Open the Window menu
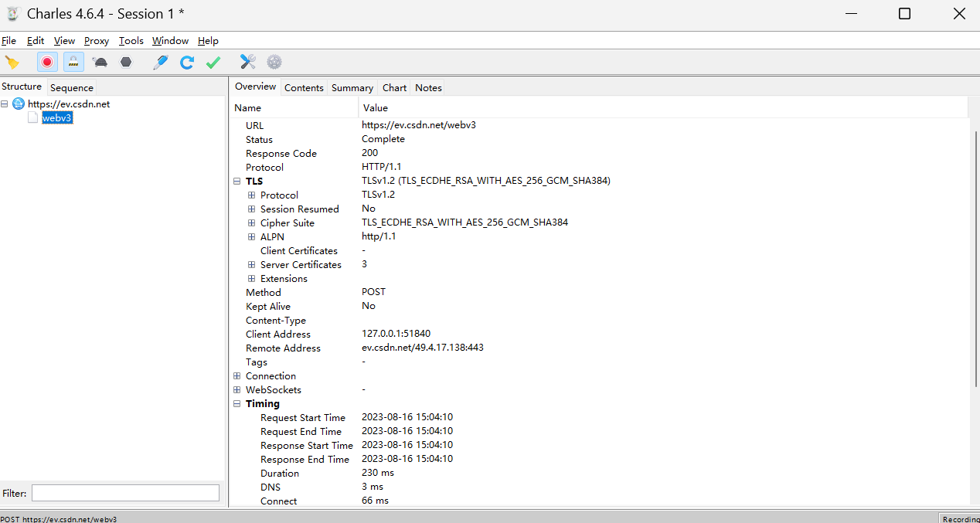 tap(170, 41)
